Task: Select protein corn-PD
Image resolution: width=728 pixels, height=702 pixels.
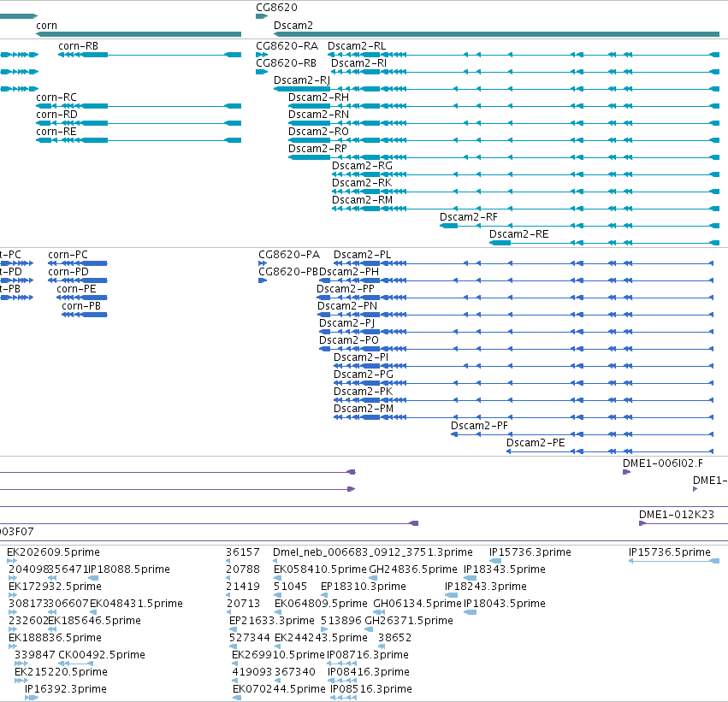Action: tap(68, 273)
